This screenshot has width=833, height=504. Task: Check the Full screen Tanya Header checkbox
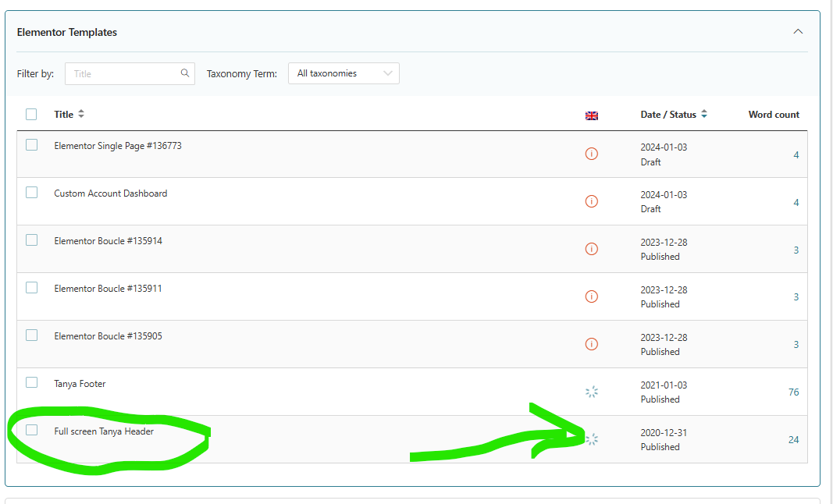(x=31, y=430)
